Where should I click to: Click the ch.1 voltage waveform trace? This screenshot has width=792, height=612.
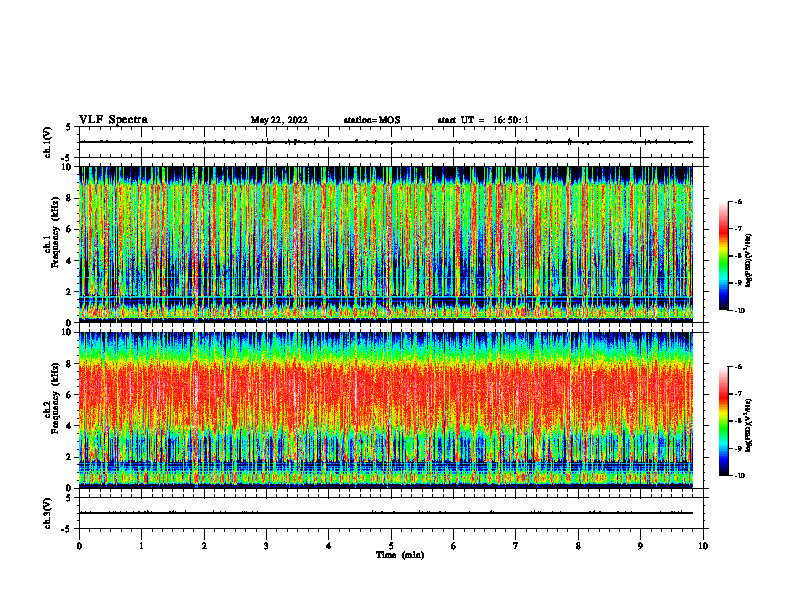pos(386,142)
